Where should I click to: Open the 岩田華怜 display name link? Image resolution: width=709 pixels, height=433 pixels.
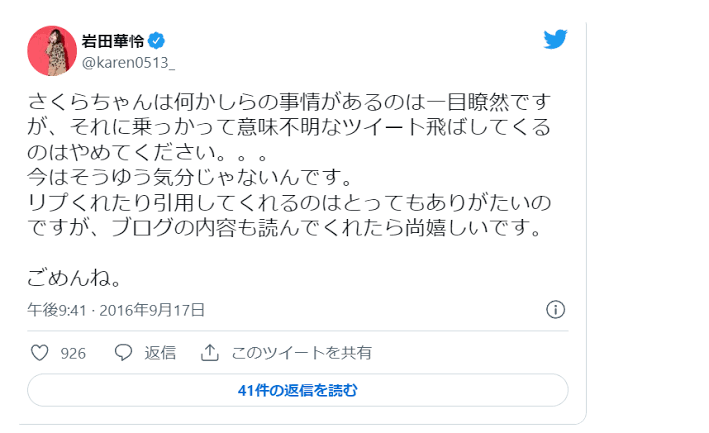click(x=113, y=41)
